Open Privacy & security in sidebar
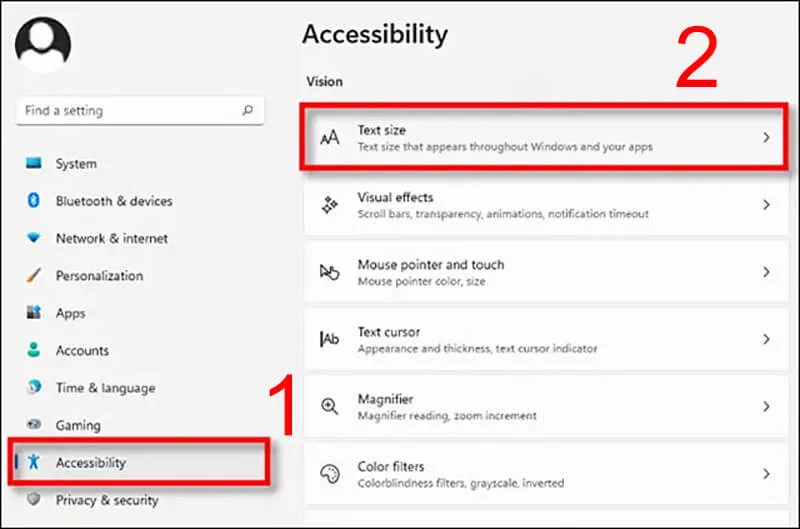800x529 pixels. [106, 500]
